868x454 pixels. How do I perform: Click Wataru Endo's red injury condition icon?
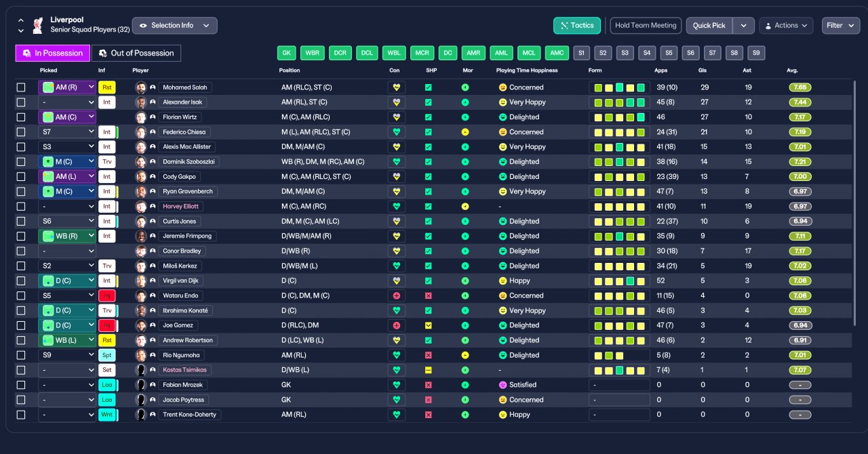pyautogui.click(x=397, y=296)
